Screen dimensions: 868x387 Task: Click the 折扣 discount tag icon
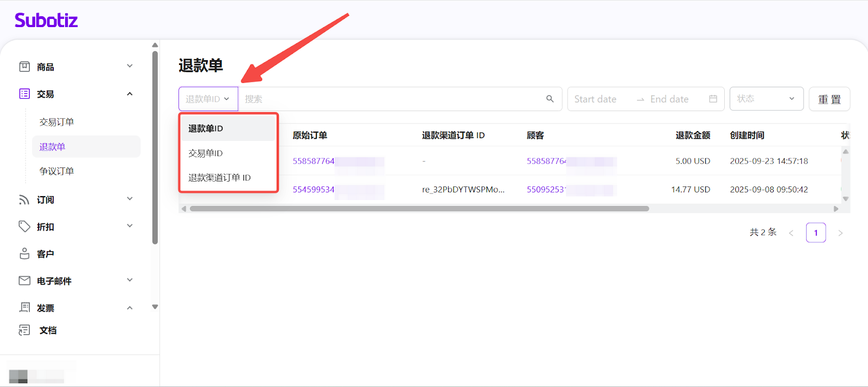tap(24, 227)
